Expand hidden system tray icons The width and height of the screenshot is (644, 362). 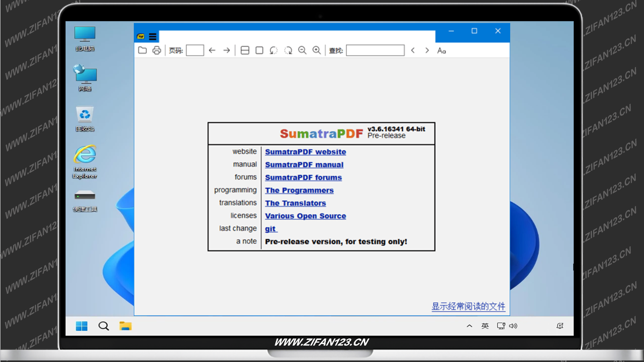click(x=469, y=326)
